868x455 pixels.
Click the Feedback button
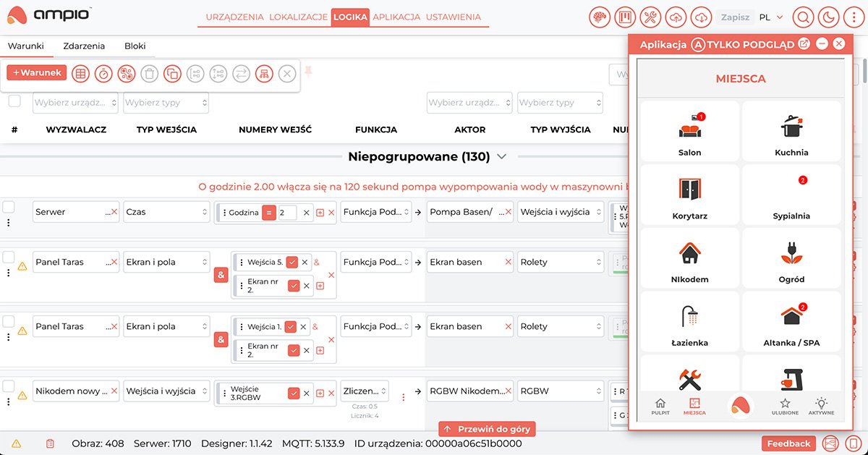tap(788, 443)
